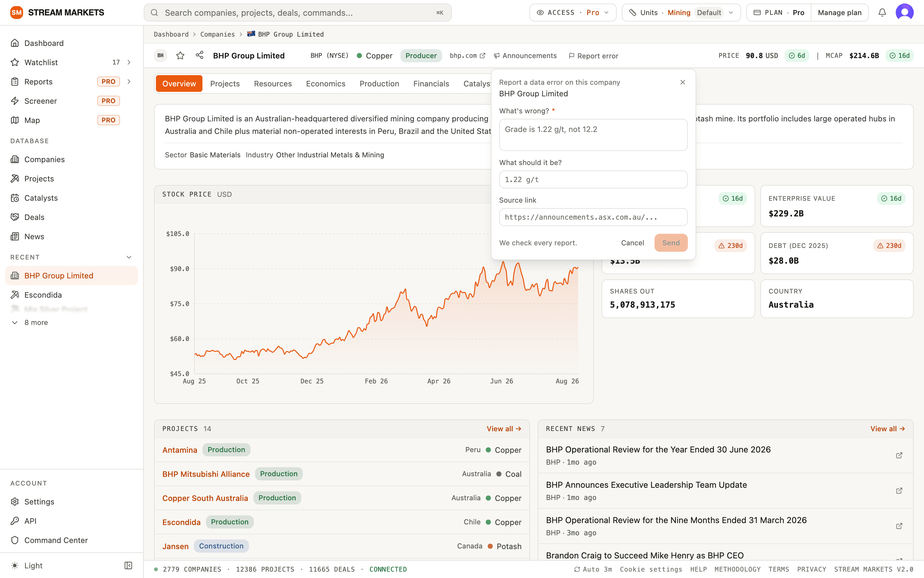Toggle Auto 3m refresh

pos(593,569)
